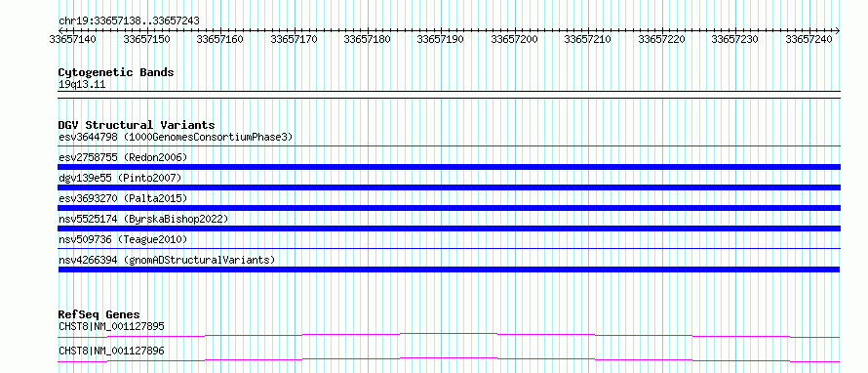Select the DGV Structural Variants track title
Screen dimensions: 868x373
tap(137, 125)
